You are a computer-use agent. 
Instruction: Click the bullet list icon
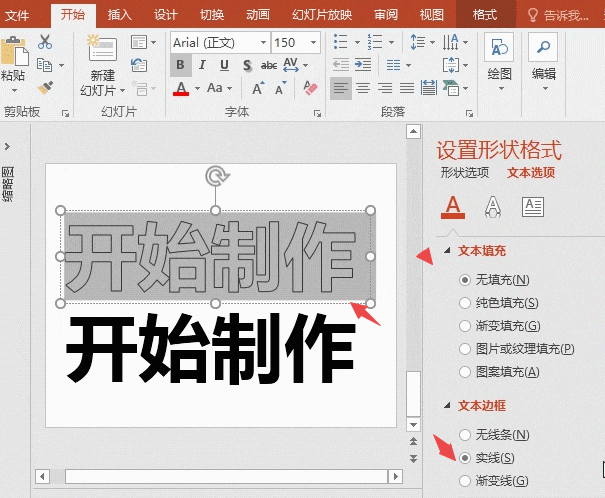pyautogui.click(x=341, y=42)
